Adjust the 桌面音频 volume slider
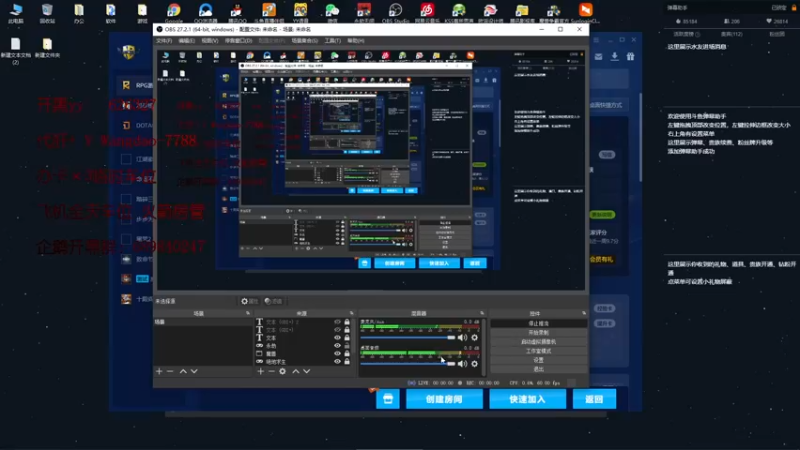Image resolution: width=800 pixels, height=450 pixels. pyautogui.click(x=407, y=364)
